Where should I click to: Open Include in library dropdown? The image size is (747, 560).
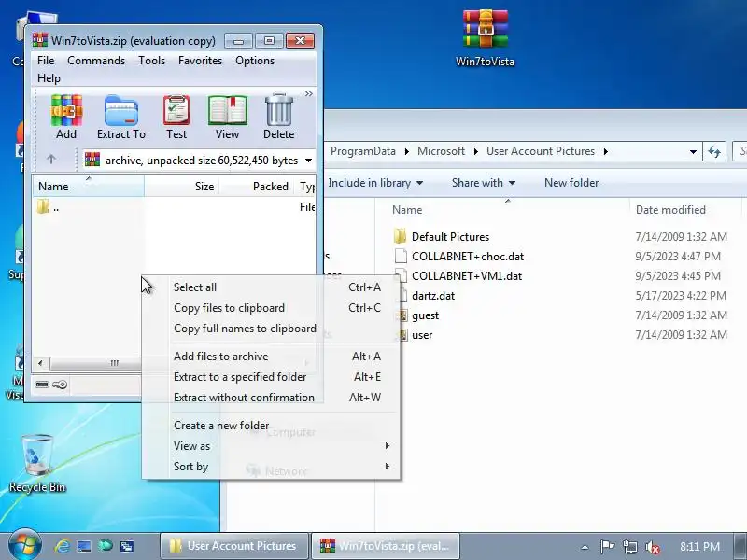point(375,183)
